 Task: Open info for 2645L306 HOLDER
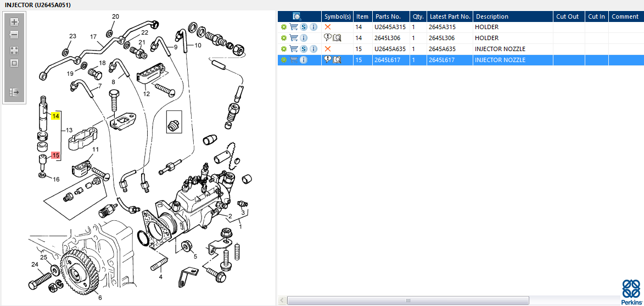(304, 38)
